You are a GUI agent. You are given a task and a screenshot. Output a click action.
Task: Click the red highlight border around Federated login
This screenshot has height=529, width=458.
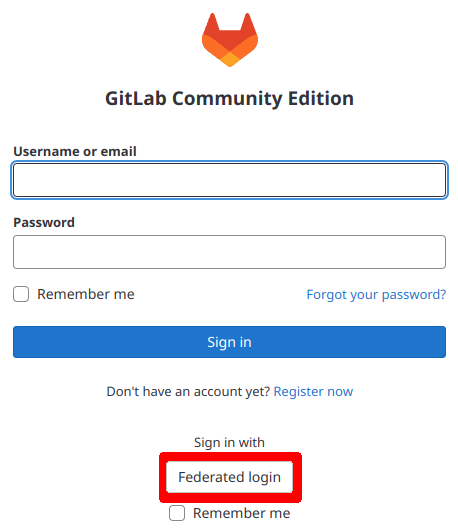230,456
